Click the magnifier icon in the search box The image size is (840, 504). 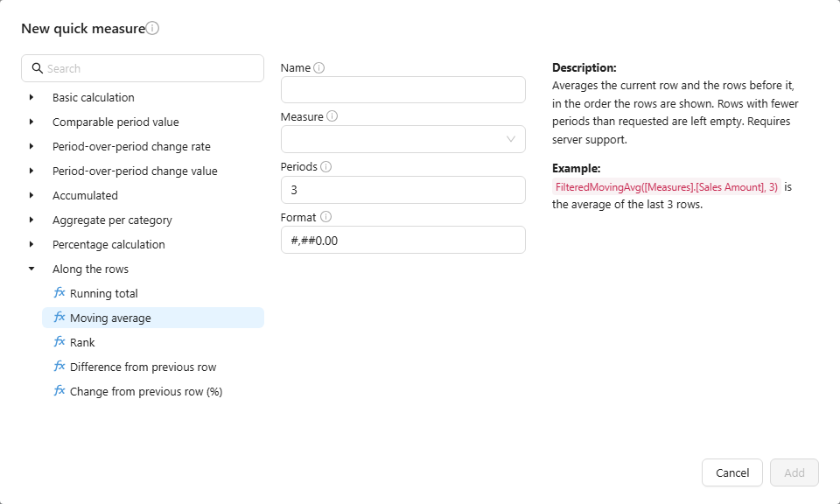point(37,68)
